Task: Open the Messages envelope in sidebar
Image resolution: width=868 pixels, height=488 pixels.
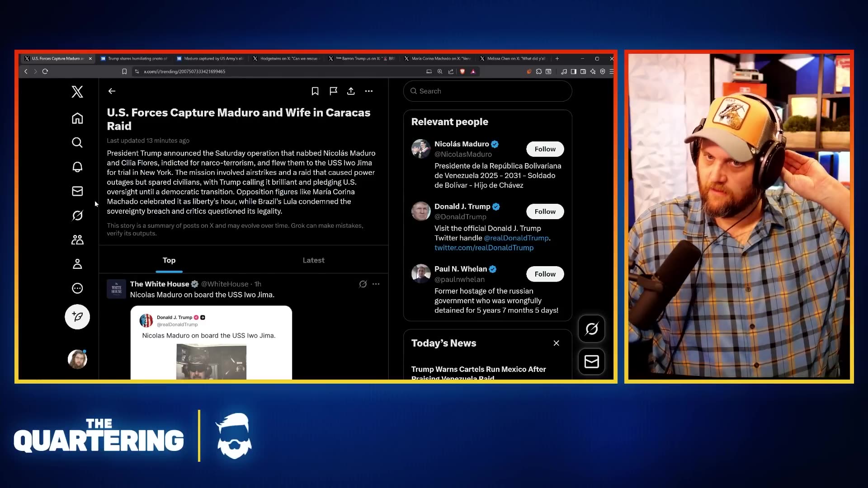Action: tap(77, 191)
